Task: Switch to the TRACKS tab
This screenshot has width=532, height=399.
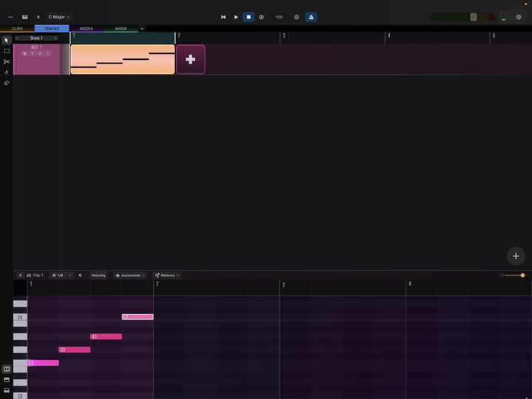Action: click(52, 29)
